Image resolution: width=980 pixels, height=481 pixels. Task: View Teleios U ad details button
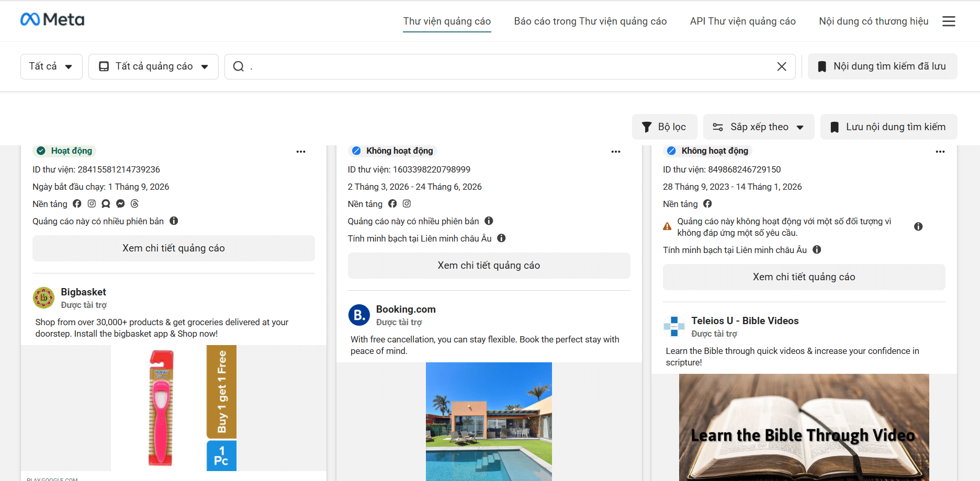coord(804,277)
